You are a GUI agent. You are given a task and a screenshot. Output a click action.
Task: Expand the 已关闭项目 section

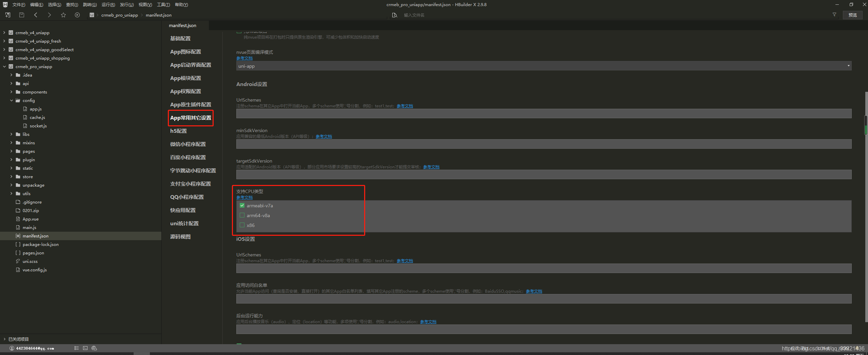coord(4,339)
